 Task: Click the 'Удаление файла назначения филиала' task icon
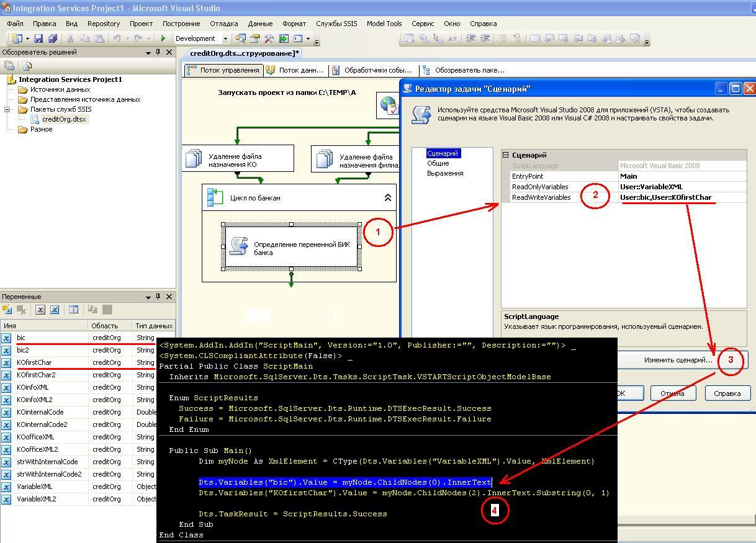(x=325, y=159)
